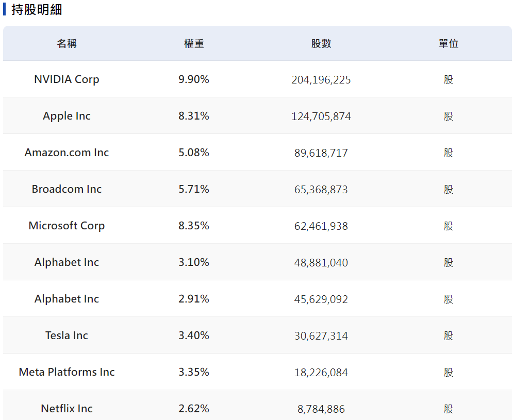Select the Amazon.com Inc name

tap(67, 153)
